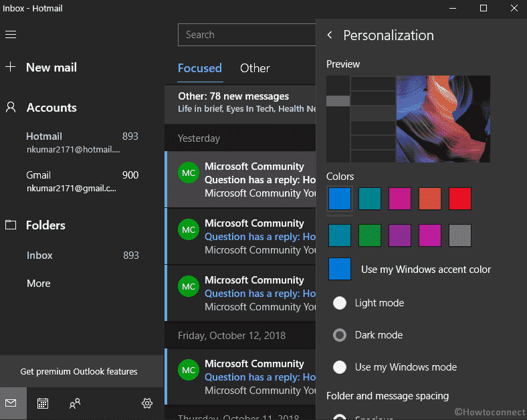Open the highlighted first Microsoft Community email
The width and height of the screenshot is (527, 420).
click(240, 179)
